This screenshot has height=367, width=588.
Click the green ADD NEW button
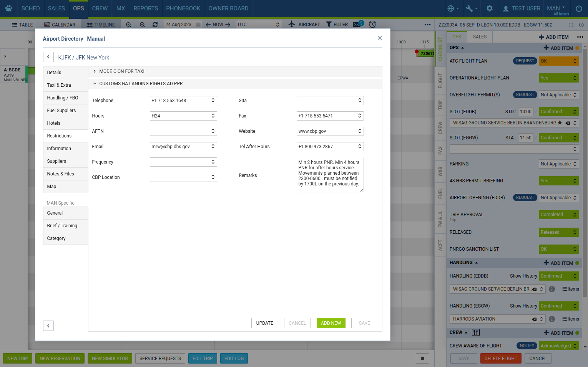[331, 323]
